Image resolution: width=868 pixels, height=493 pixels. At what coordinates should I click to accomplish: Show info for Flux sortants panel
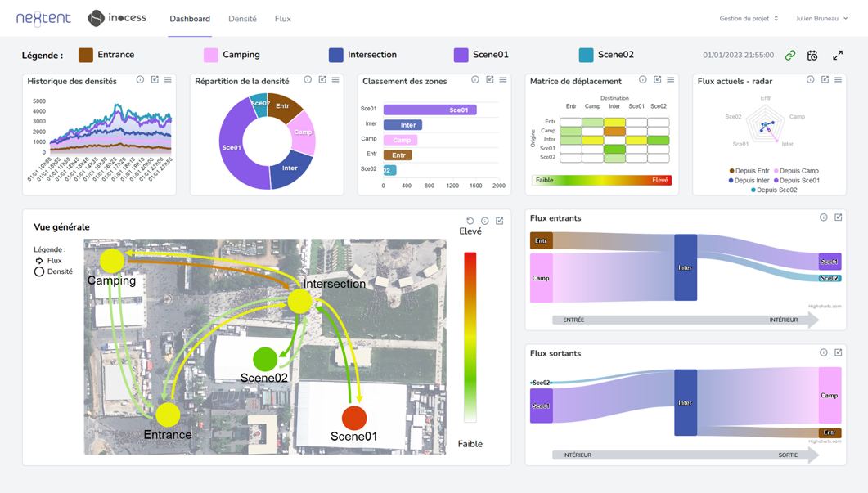click(x=824, y=352)
